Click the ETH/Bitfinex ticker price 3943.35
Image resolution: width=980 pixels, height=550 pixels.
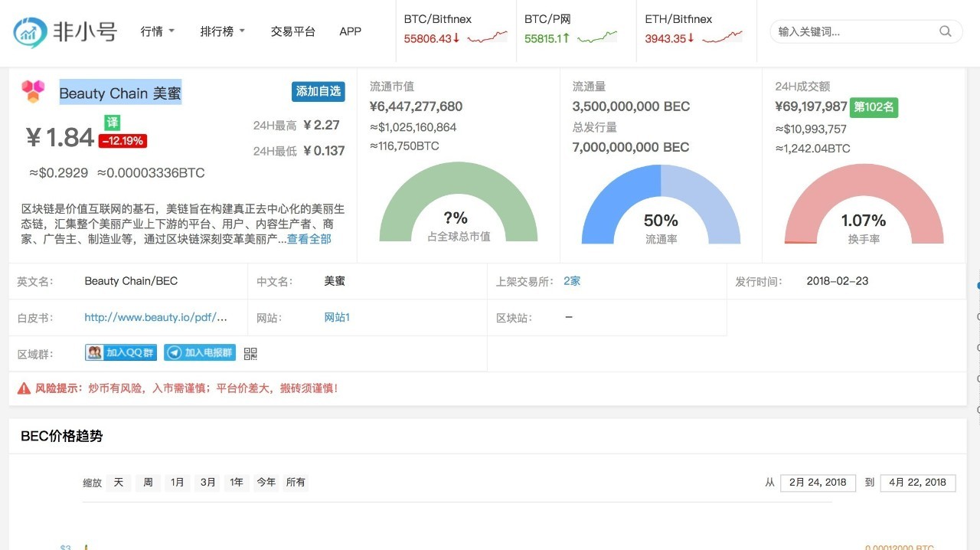669,38
